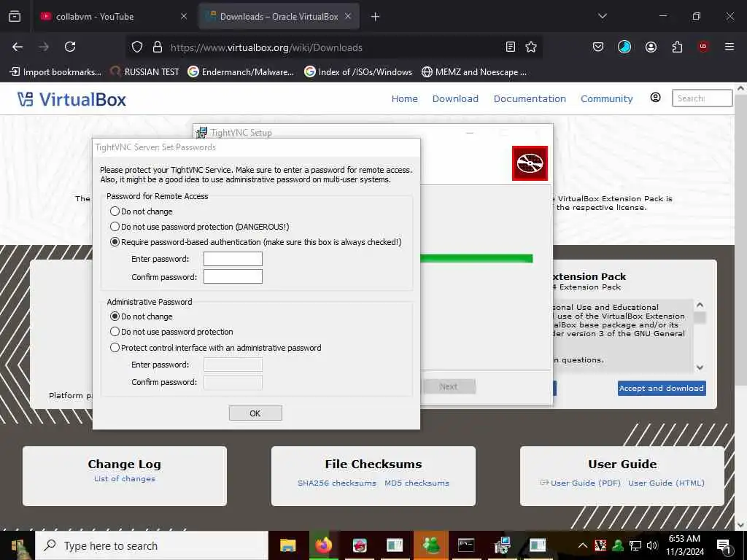Open the Documentation navigation item
The width and height of the screenshot is (747, 560).
click(x=530, y=98)
